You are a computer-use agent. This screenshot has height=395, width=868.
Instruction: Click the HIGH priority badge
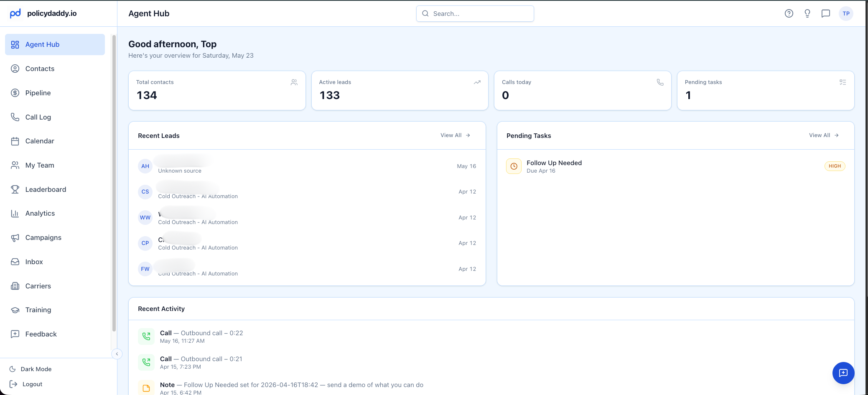click(835, 166)
